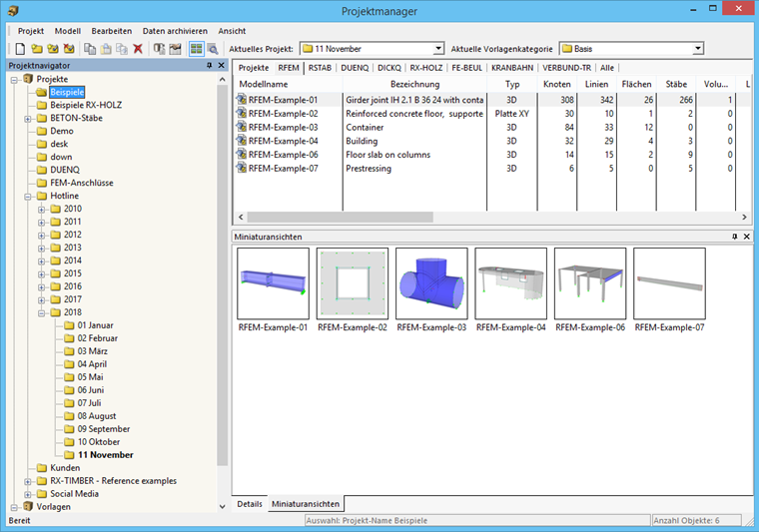Click the Demo folder icon in tree
The height and width of the screenshot is (532, 759).
coord(42,131)
